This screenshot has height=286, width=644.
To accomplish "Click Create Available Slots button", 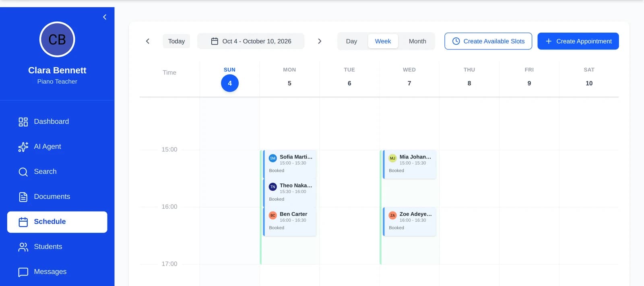I will point(488,41).
